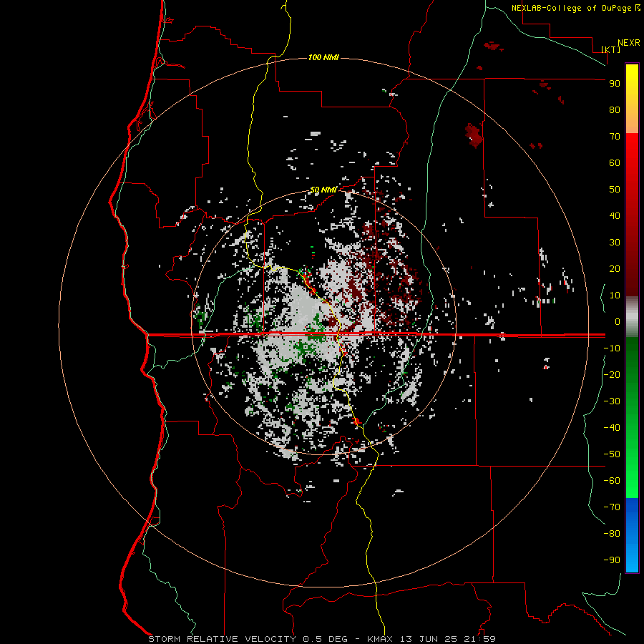Click the 30 value on the velocity scale
This screenshot has height=644, width=644.
point(615,243)
